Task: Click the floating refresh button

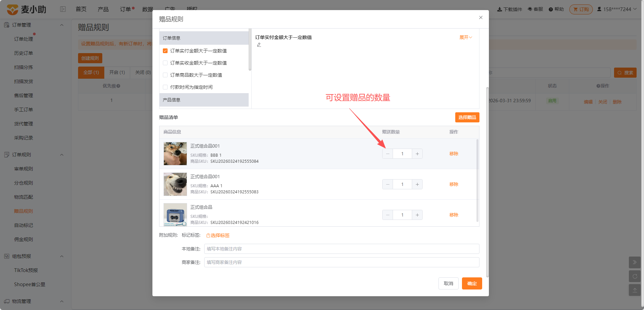Action: pos(635,276)
